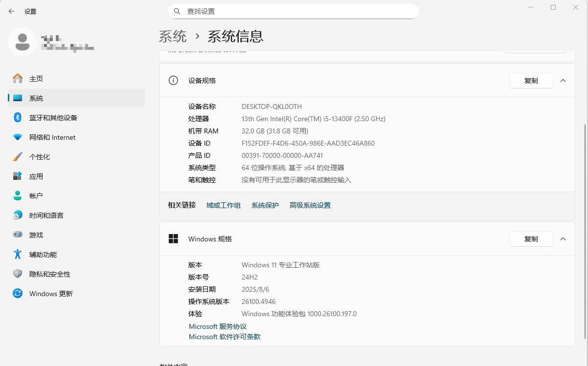
Task: Navigate to 系统 in the breadcrumb
Action: tap(173, 36)
